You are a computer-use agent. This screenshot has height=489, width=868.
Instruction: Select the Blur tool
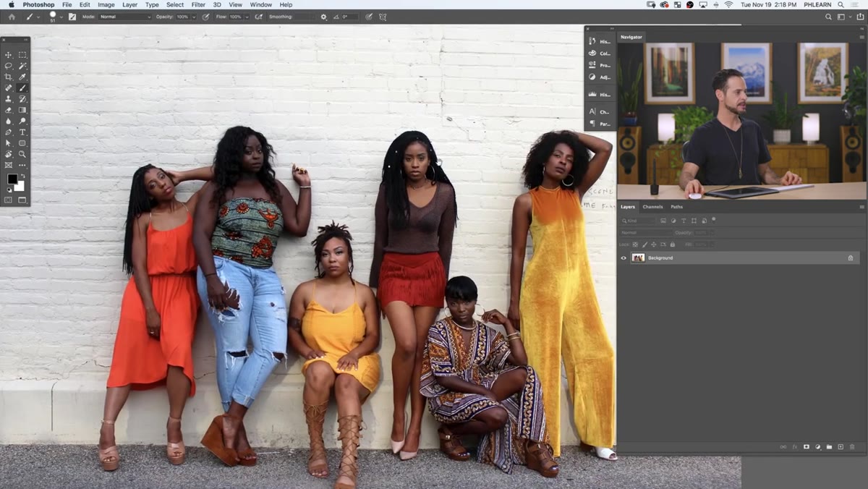(9, 121)
